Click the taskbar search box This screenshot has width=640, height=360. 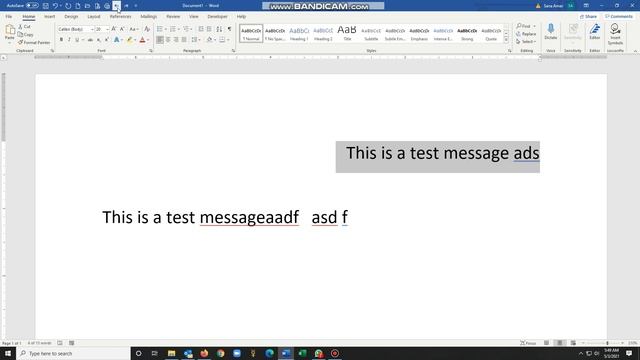(x=73, y=353)
